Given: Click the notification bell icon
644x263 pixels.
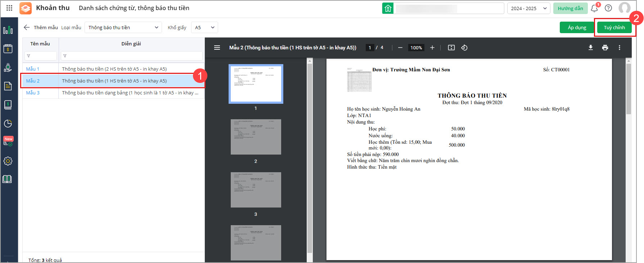Looking at the screenshot, I should tap(594, 8).
